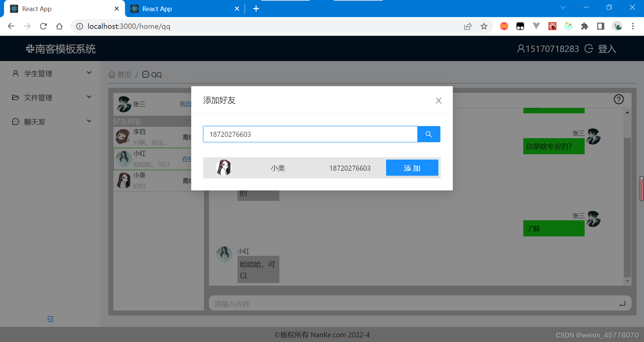Viewport: 644px width, 342px height.
Task: Click the chat message 你是啥专业的?
Action: (x=554, y=146)
